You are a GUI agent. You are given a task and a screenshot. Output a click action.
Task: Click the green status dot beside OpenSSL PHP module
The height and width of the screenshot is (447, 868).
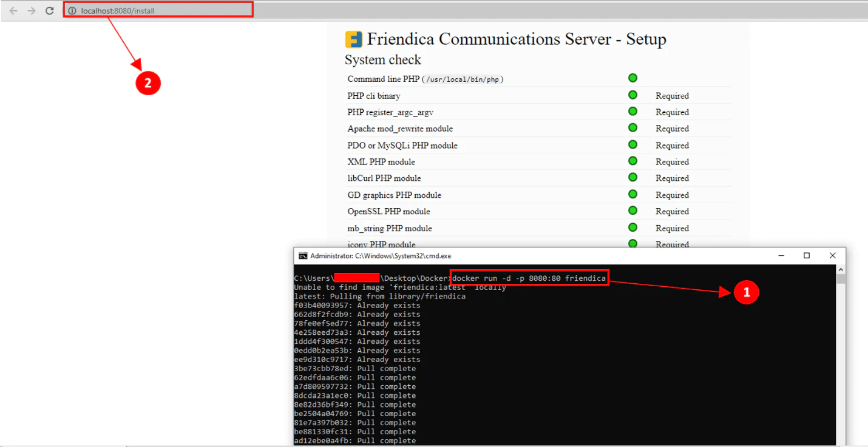click(x=632, y=210)
